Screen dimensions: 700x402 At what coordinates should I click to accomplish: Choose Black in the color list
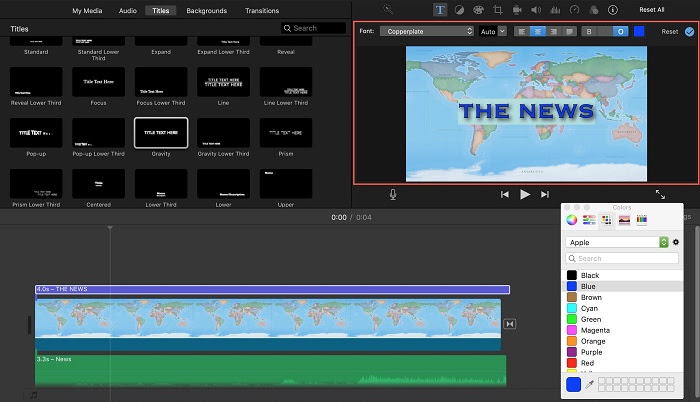click(624, 275)
